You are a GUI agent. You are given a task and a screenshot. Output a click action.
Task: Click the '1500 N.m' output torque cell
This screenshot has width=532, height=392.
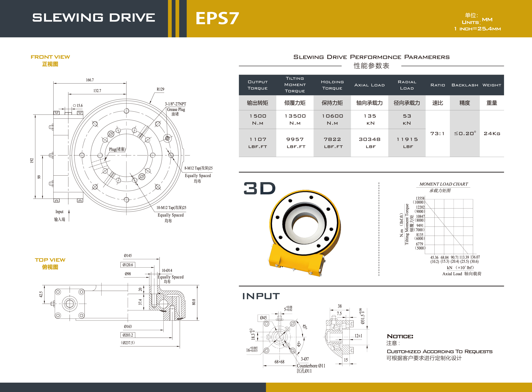[258, 120]
